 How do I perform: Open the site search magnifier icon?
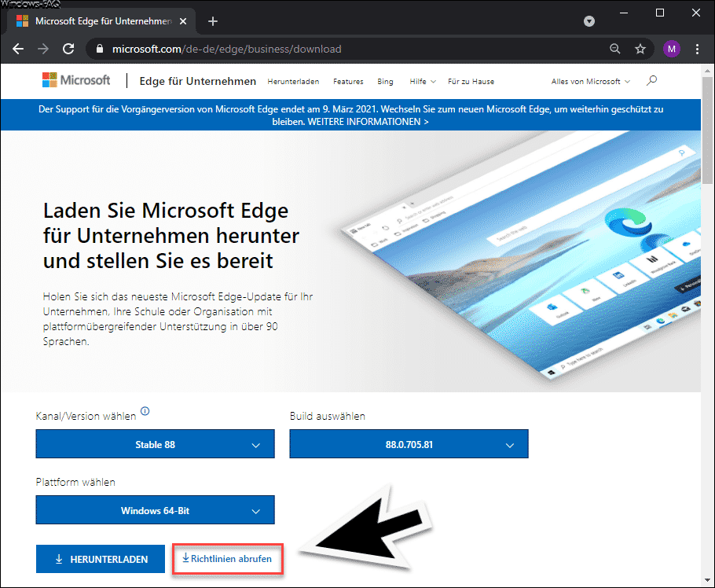[651, 81]
